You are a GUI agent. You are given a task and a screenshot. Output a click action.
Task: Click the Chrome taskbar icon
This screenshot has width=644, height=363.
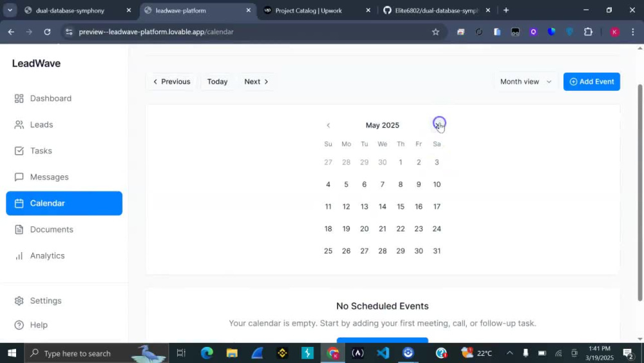pyautogui.click(x=333, y=353)
